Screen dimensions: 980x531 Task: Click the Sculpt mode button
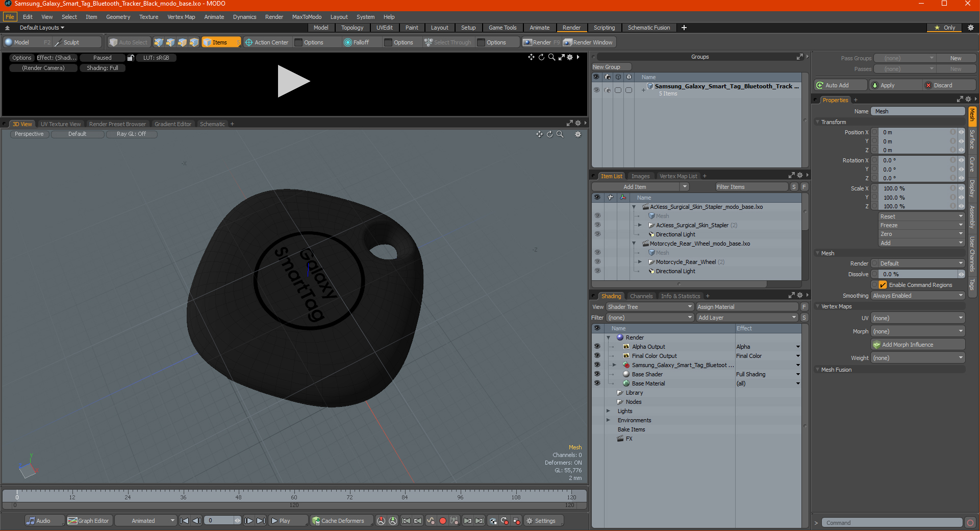(x=77, y=42)
